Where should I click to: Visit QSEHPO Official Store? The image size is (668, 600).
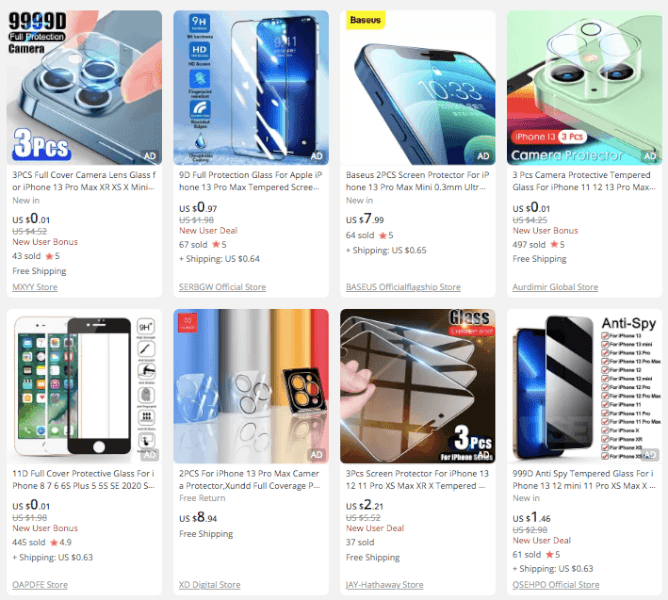click(556, 585)
